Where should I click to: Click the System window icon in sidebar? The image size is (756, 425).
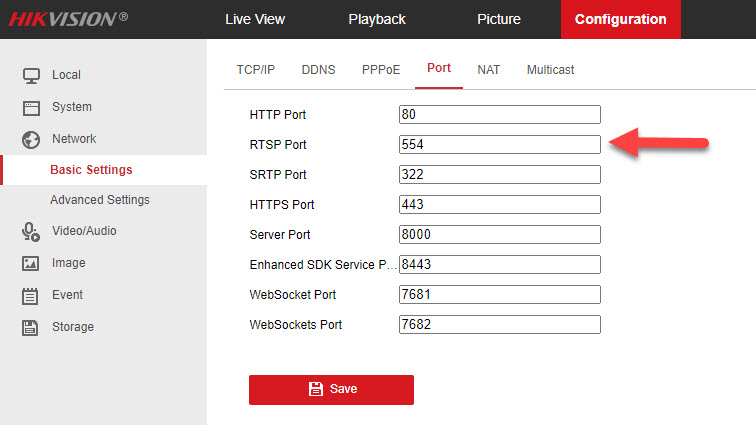tap(31, 107)
